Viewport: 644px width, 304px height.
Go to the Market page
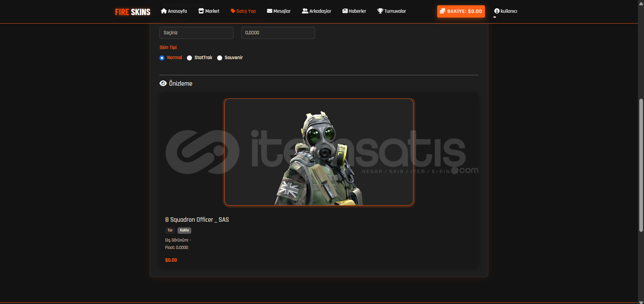pyautogui.click(x=209, y=11)
